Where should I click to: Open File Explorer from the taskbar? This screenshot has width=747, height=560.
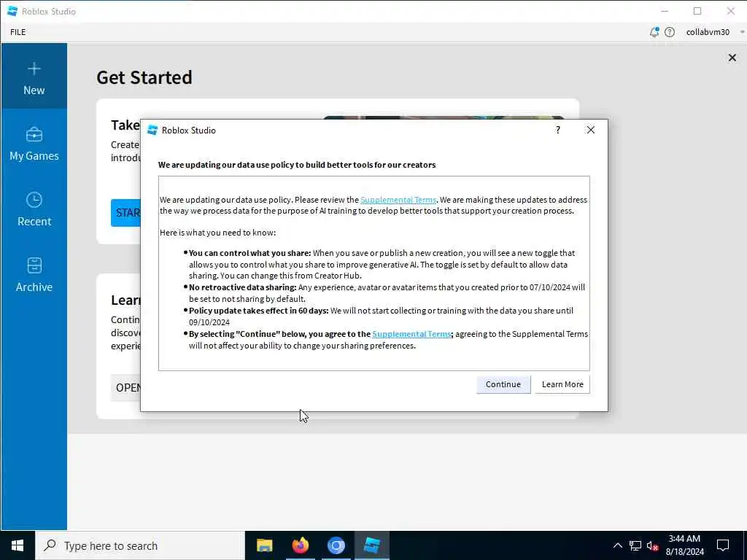click(x=264, y=545)
